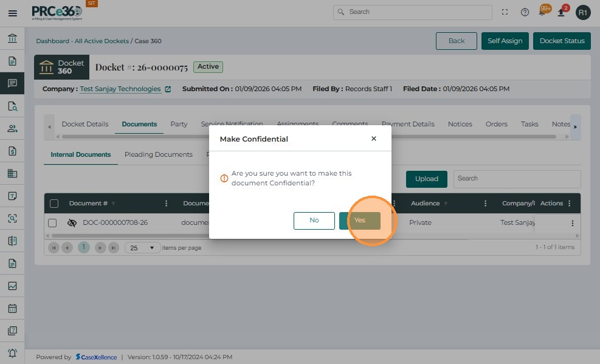
Task: Open Orders tab
Action: [496, 124]
